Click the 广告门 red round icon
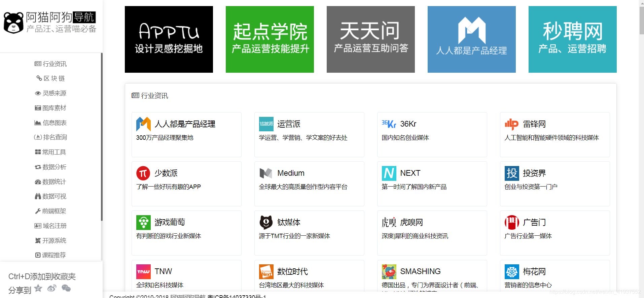This screenshot has width=644, height=298. coord(512,223)
